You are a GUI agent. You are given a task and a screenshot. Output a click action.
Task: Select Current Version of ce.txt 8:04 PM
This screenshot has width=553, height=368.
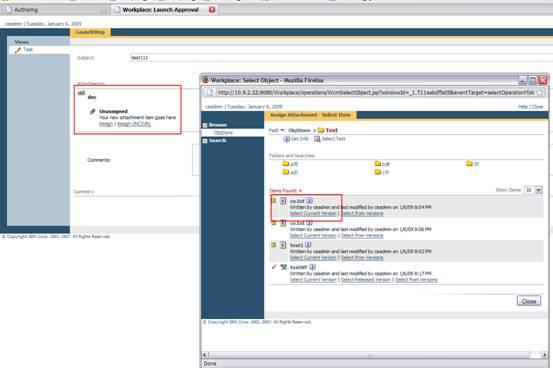tap(313, 213)
